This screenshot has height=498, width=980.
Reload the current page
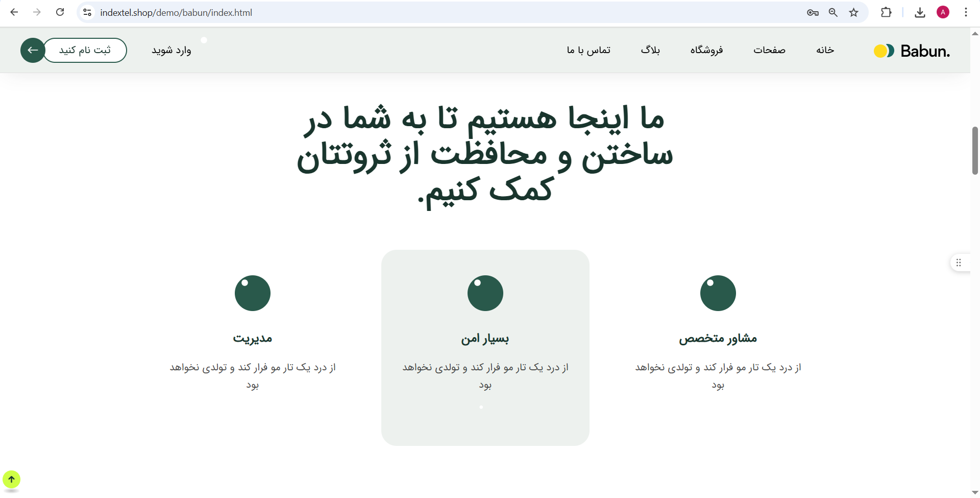[x=60, y=12]
